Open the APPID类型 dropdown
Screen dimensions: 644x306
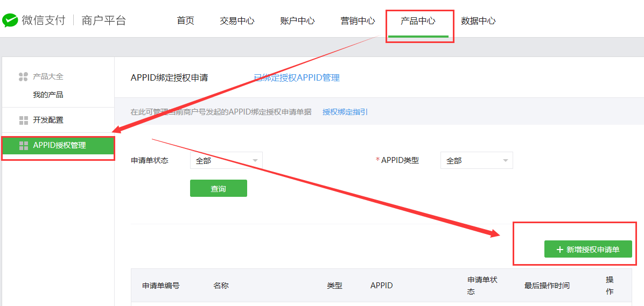[x=476, y=161]
